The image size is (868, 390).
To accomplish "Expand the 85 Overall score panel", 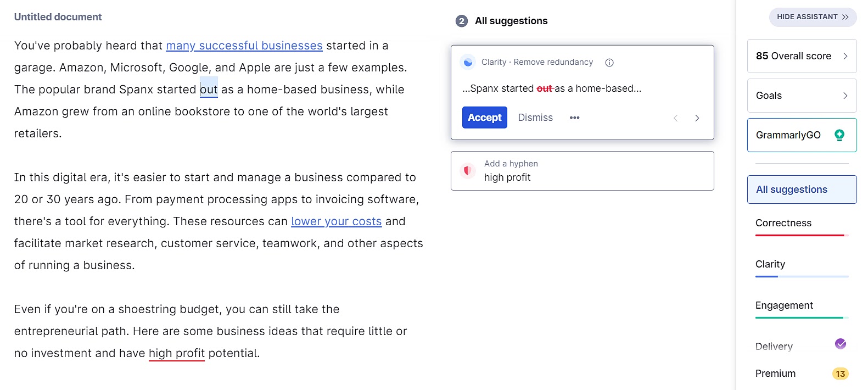I will pyautogui.click(x=802, y=56).
